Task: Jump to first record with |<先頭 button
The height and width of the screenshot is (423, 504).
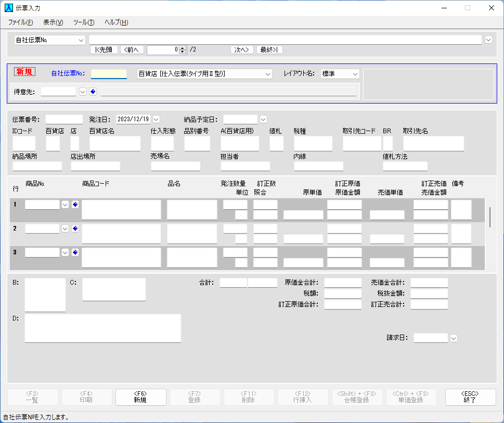Action: (x=104, y=50)
